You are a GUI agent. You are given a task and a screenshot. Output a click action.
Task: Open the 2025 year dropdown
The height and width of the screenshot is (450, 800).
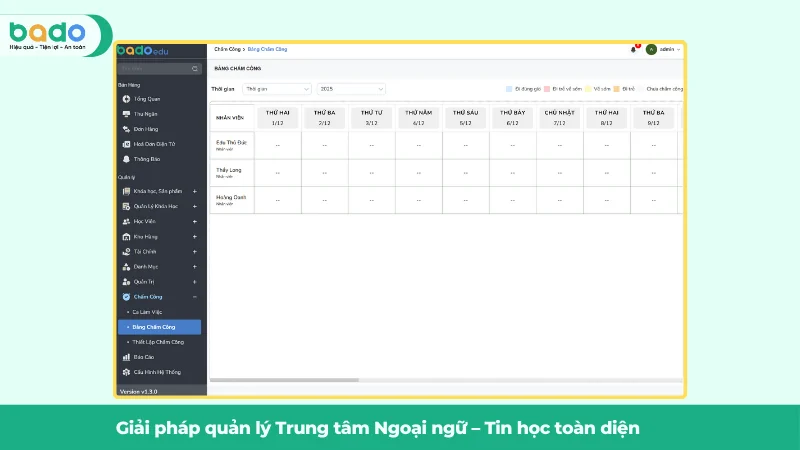point(351,89)
